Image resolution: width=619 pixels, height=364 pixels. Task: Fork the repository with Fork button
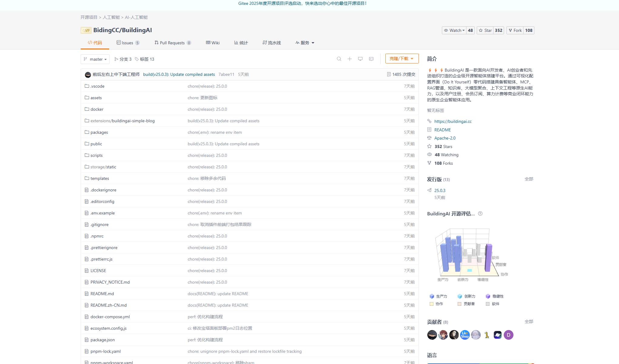click(515, 30)
